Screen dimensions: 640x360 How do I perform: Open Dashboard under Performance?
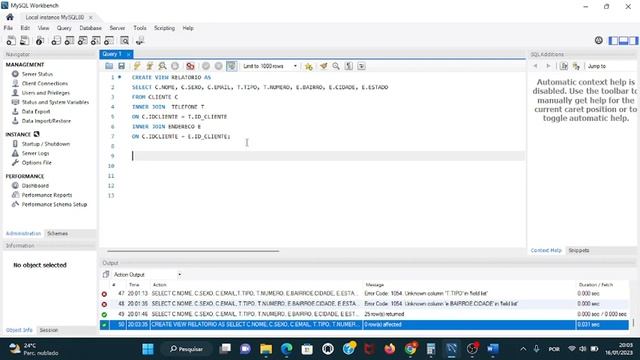35,185
